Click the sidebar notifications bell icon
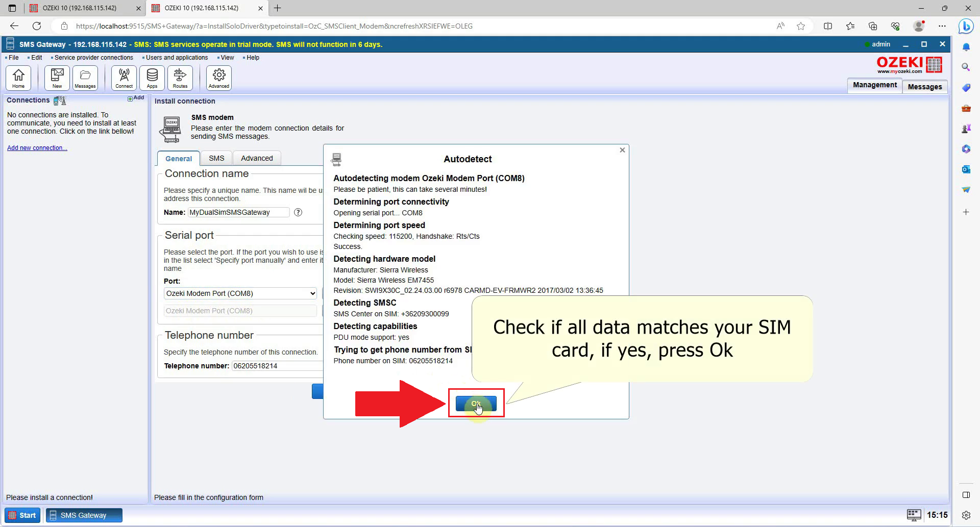This screenshot has width=980, height=527. 966,47
